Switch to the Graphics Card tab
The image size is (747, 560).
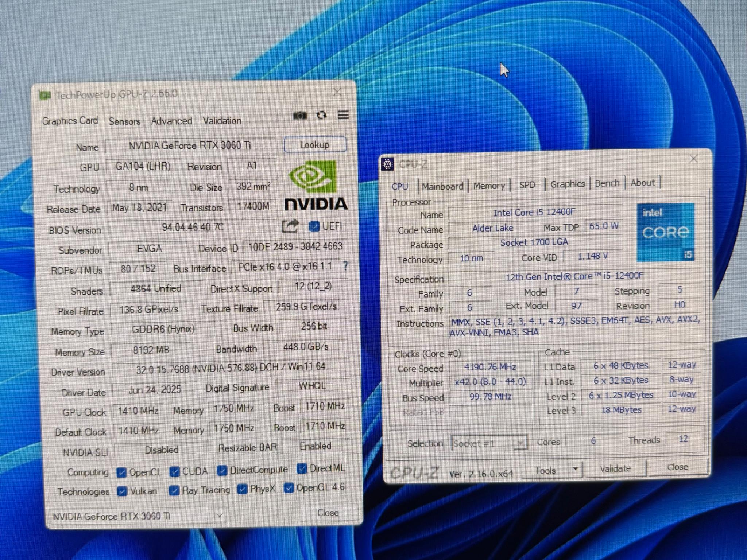pyautogui.click(x=70, y=121)
